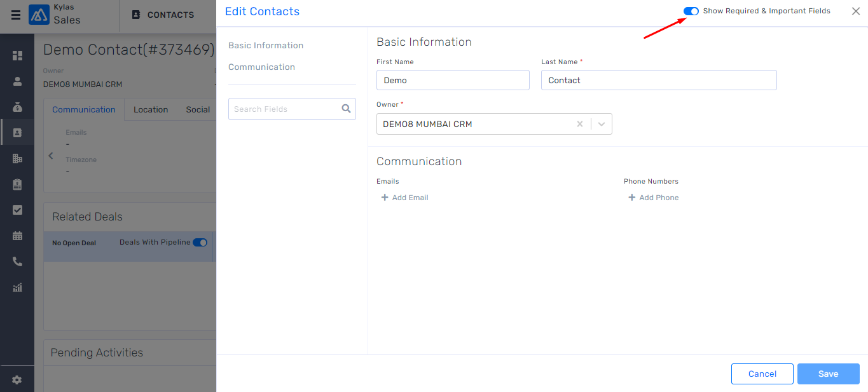Toggle Deals With Pipeline switch
Viewport: 868px width, 392px height.
[200, 242]
